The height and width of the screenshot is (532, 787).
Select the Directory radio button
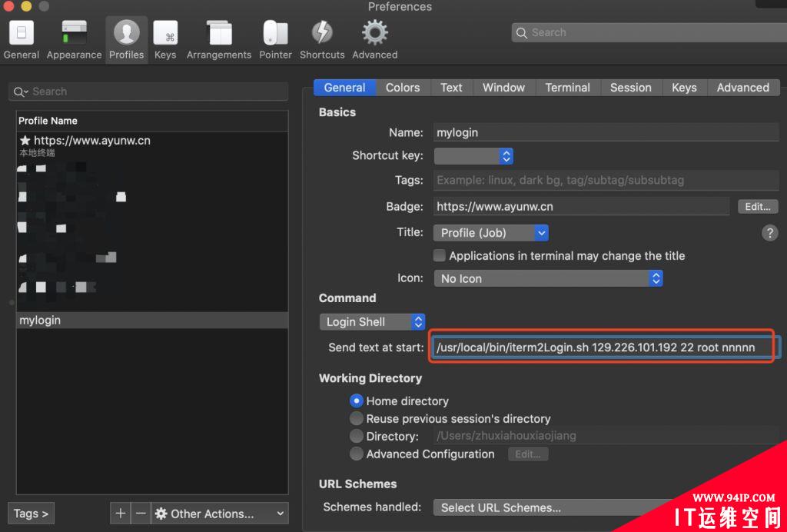coord(357,436)
